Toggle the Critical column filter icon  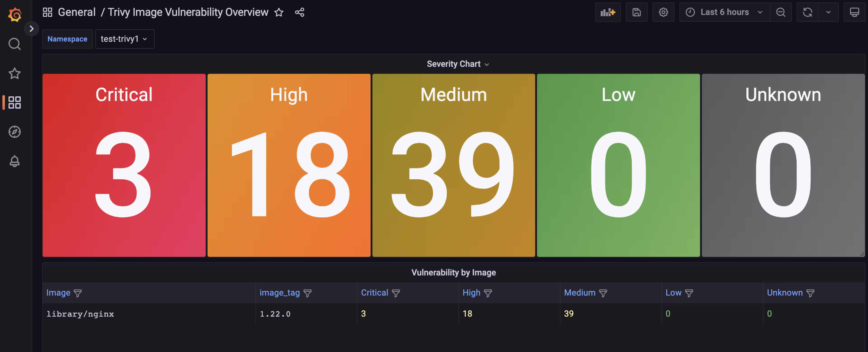click(x=396, y=293)
